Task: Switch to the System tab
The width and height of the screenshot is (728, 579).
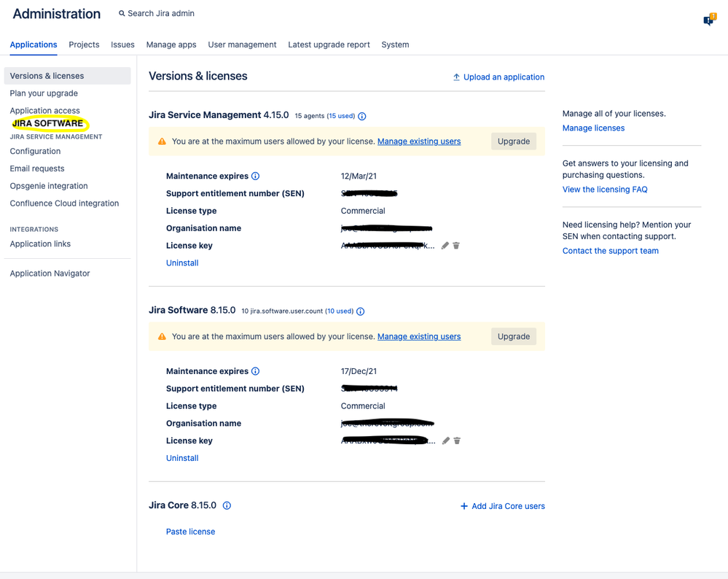Action: pyautogui.click(x=395, y=44)
